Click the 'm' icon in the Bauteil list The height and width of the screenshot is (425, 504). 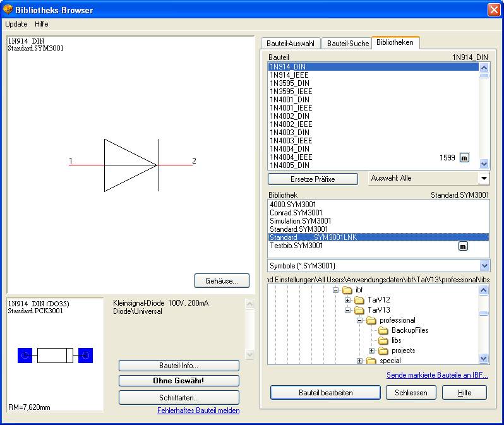[x=464, y=158]
